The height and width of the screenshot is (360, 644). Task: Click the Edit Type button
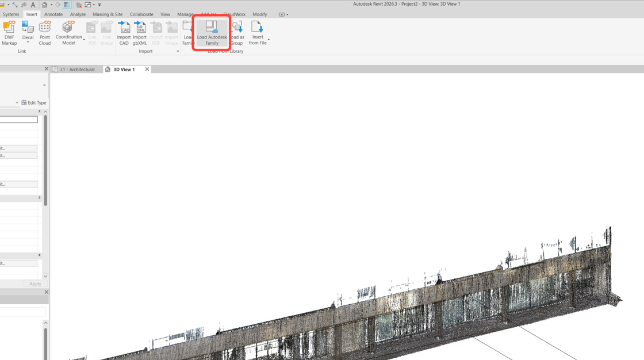[x=34, y=103]
